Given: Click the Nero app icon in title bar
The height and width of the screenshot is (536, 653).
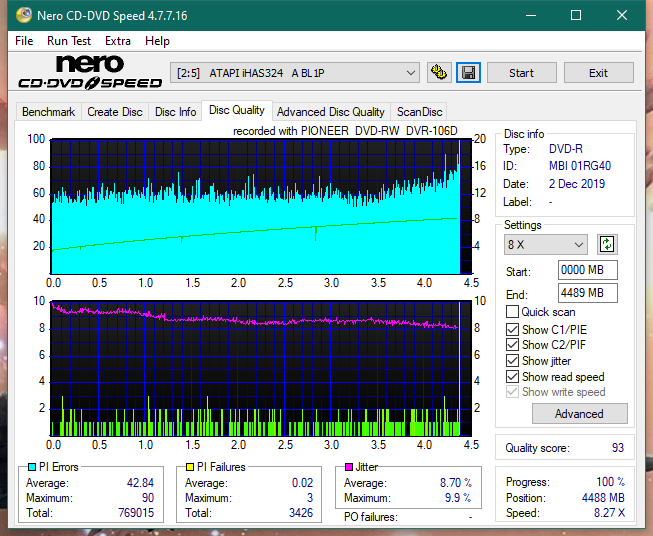Looking at the screenshot, I should (x=24, y=15).
